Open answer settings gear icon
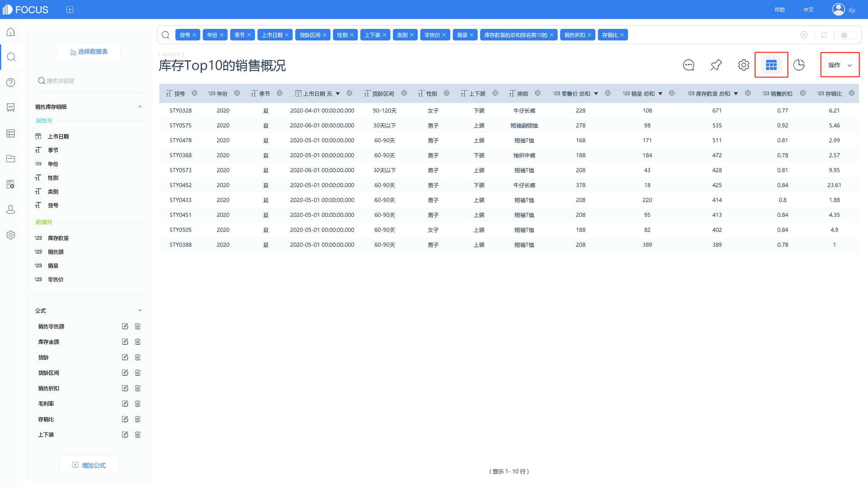 click(x=743, y=65)
